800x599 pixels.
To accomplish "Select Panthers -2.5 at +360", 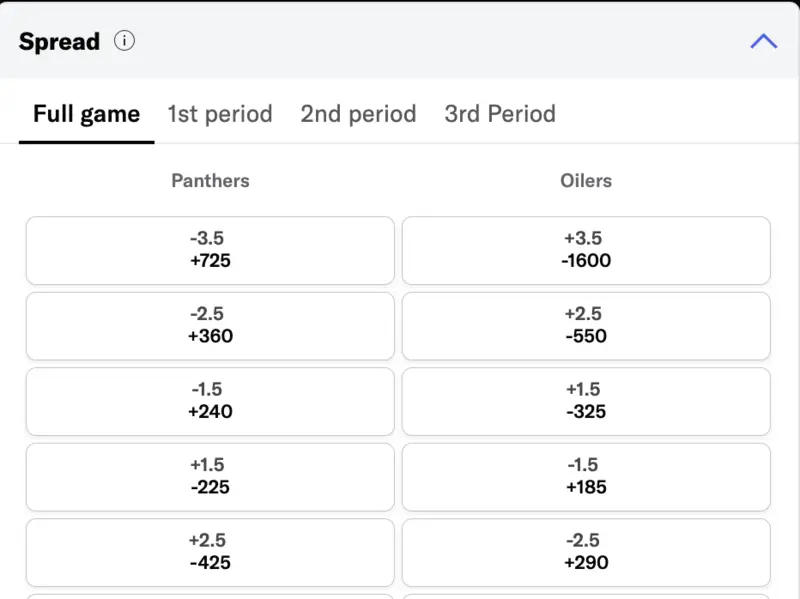I will [210, 325].
